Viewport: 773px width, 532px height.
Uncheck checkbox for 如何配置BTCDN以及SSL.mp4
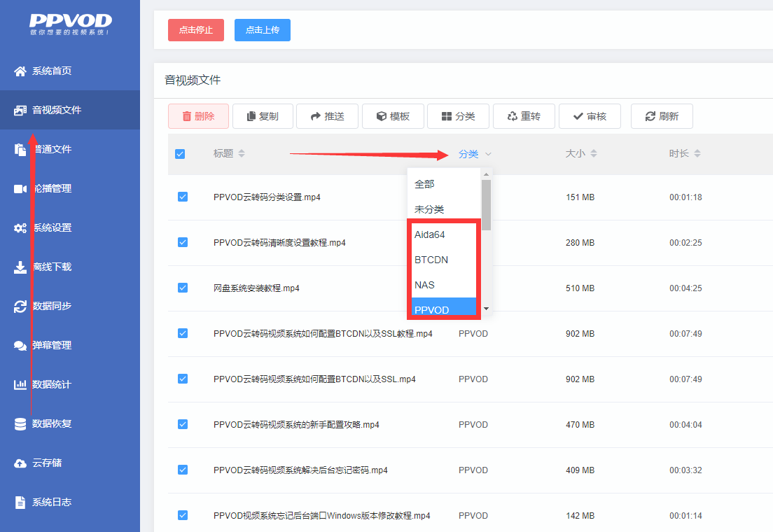pyautogui.click(x=183, y=379)
